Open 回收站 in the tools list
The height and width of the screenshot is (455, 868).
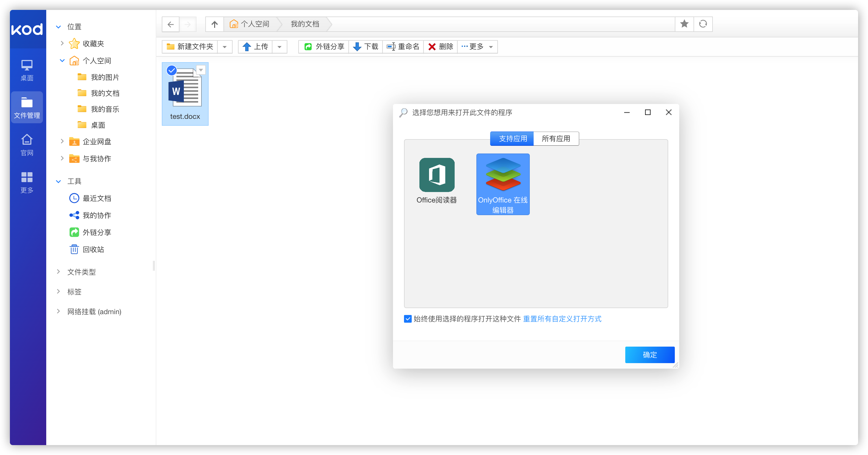[93, 249]
